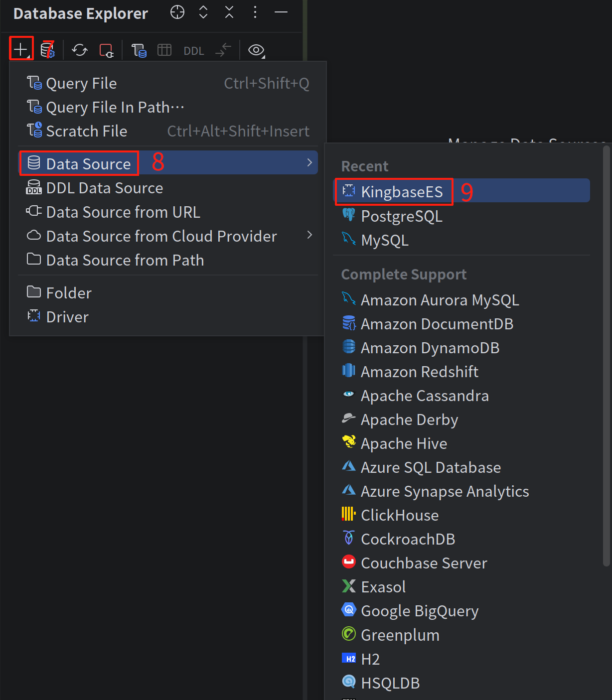The width and height of the screenshot is (612, 700).
Task: Expand the Data Source submenu arrow
Action: 309,162
